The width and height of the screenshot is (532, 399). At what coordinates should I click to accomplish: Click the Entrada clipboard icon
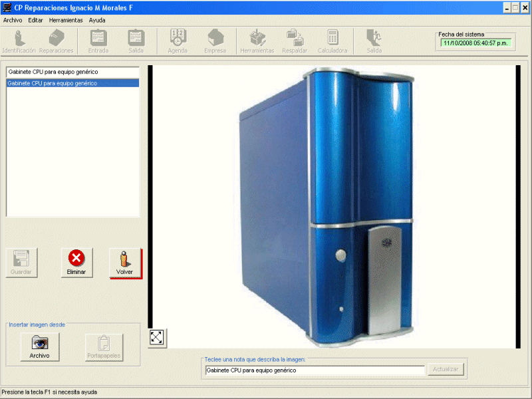pyautogui.click(x=98, y=41)
